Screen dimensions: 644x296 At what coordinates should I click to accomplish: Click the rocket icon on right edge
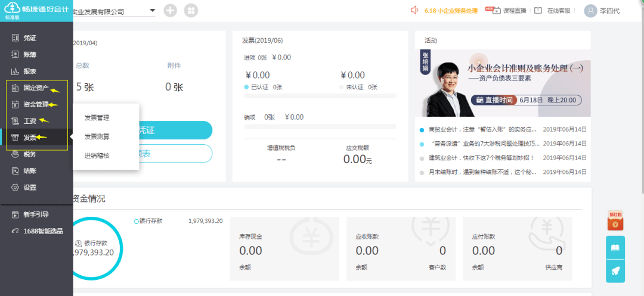pos(615,271)
